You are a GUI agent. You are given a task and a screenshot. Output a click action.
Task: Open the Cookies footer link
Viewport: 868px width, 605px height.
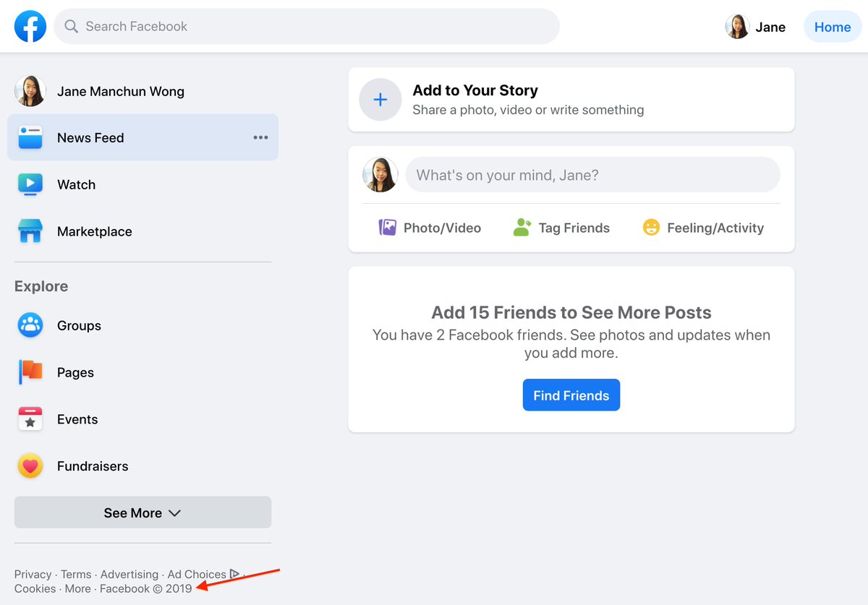[35, 588]
